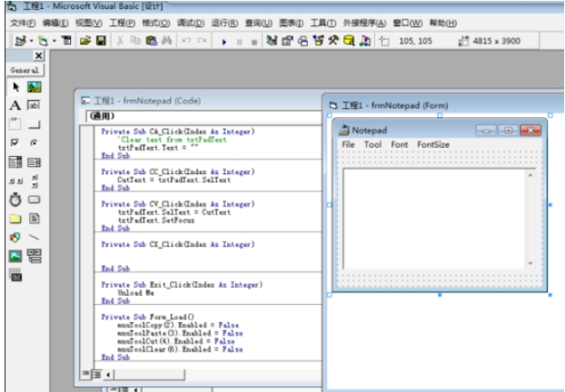Screen dimensions: 565x392
Task: Select the Label control (letter A)
Action: click(x=15, y=105)
